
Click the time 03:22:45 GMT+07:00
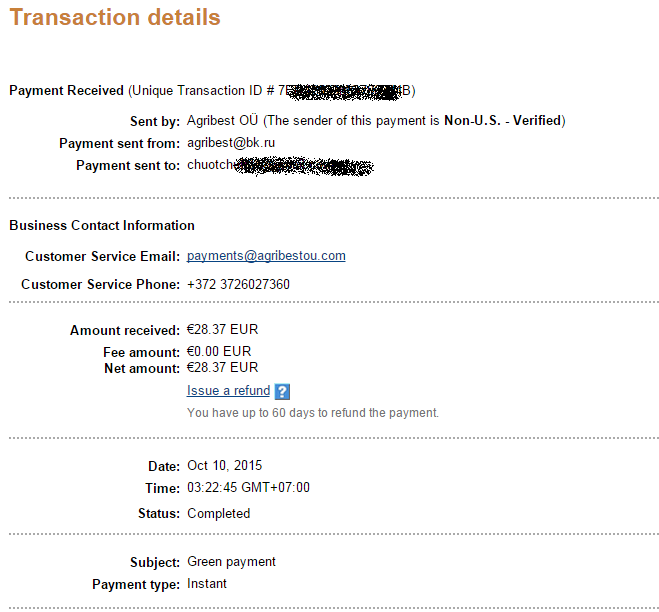(248, 488)
